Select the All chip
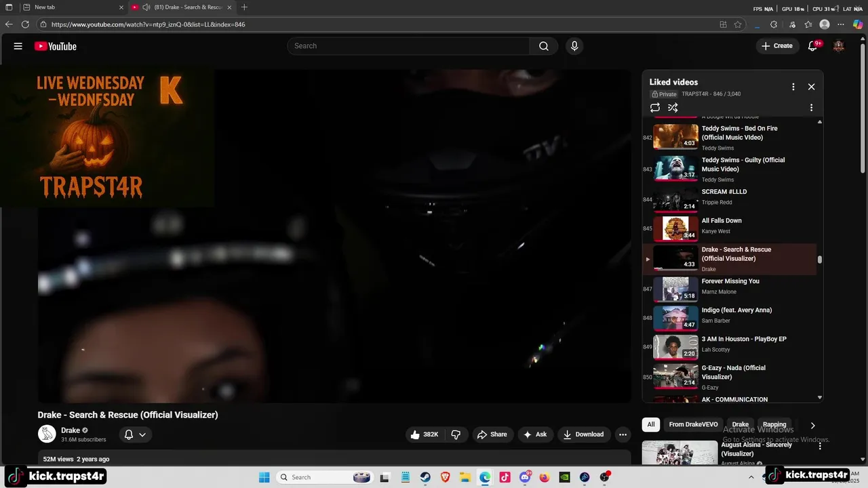Viewport: 868px width, 488px height. pyautogui.click(x=651, y=425)
